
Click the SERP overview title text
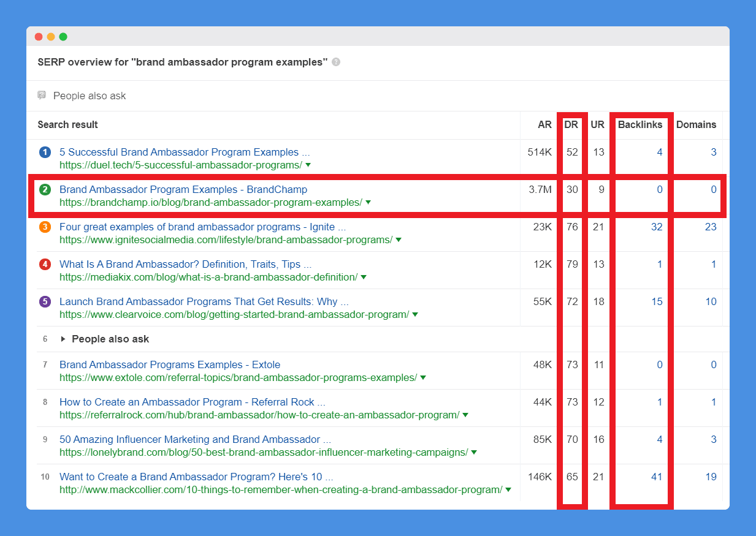183,62
